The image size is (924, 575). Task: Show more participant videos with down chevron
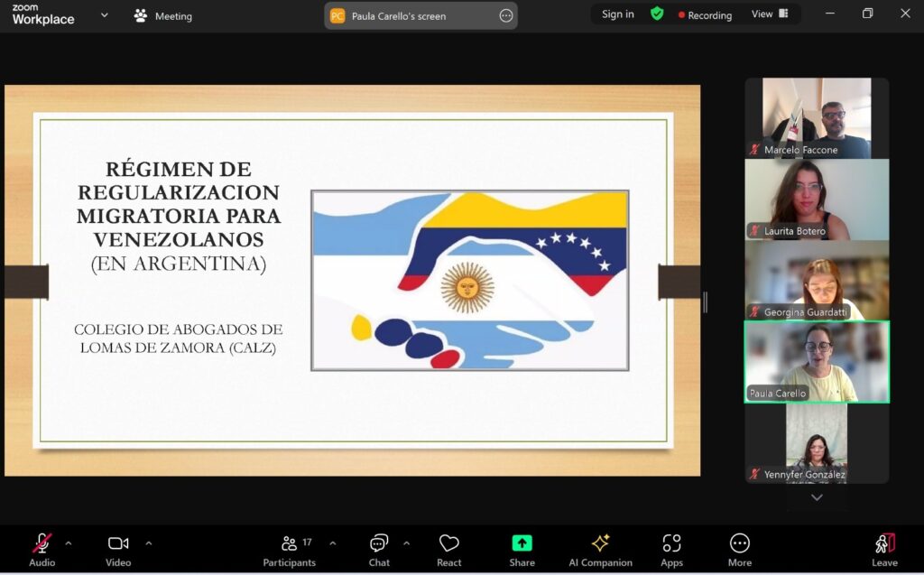tap(817, 497)
